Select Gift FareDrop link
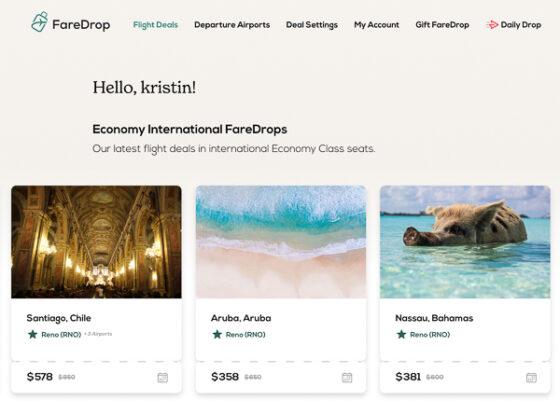Viewport: 560px width, 401px height. coord(442,25)
